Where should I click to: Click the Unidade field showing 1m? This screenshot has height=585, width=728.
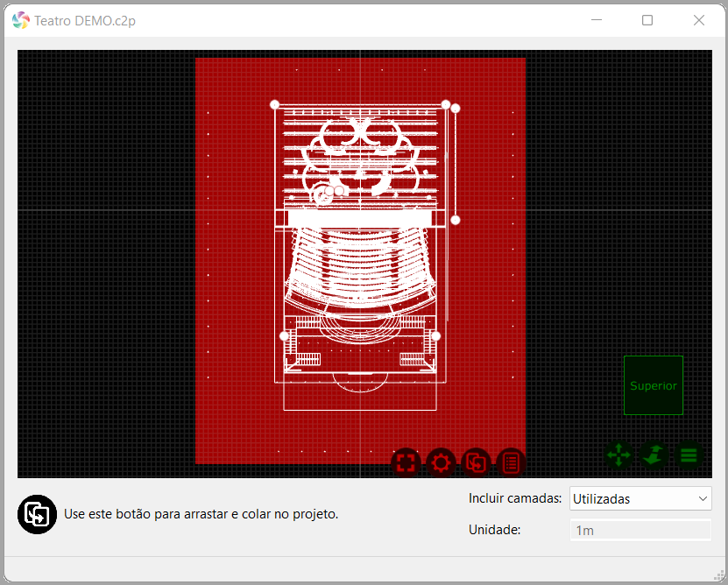pyautogui.click(x=640, y=530)
